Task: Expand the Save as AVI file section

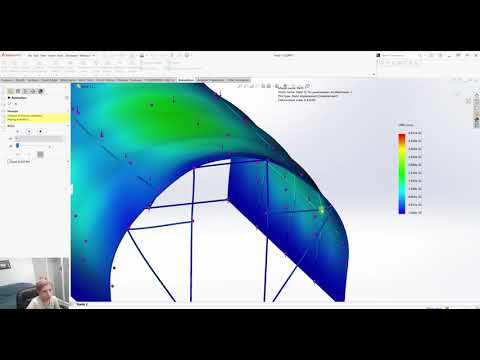Action: (68, 162)
